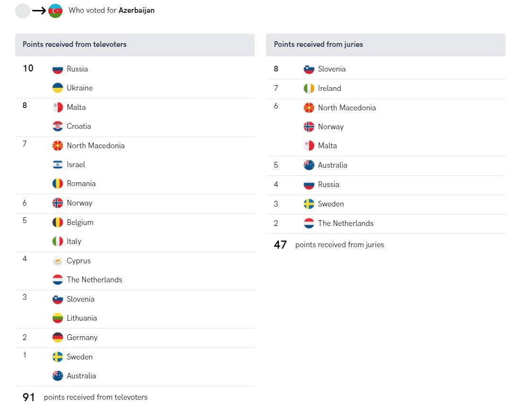Click the 47 jury points total
Screen dimensions: 532x412
point(280,245)
